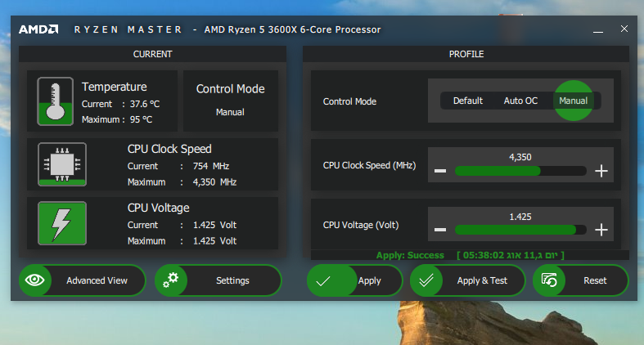The height and width of the screenshot is (345, 644).
Task: Click the Control Mode profile label
Action: 349,101
